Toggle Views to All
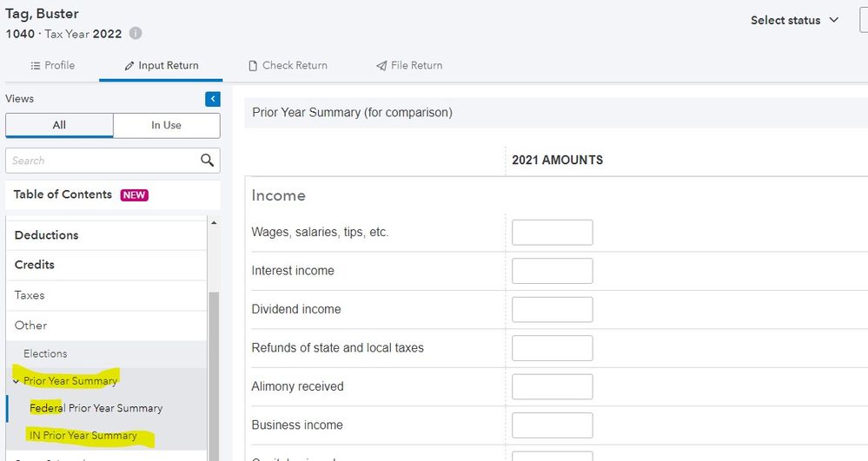Viewport: 868px width, 461px height. click(x=59, y=125)
